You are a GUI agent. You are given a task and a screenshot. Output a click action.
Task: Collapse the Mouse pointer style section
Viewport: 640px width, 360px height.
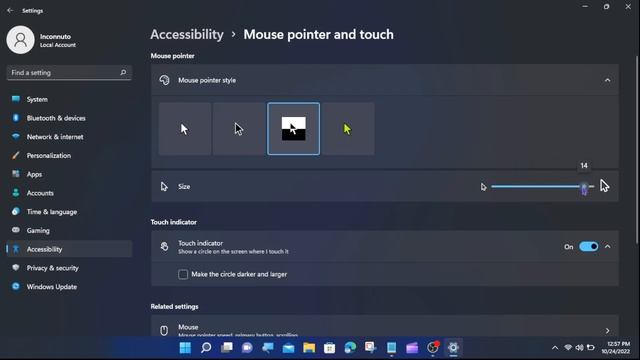tap(607, 80)
